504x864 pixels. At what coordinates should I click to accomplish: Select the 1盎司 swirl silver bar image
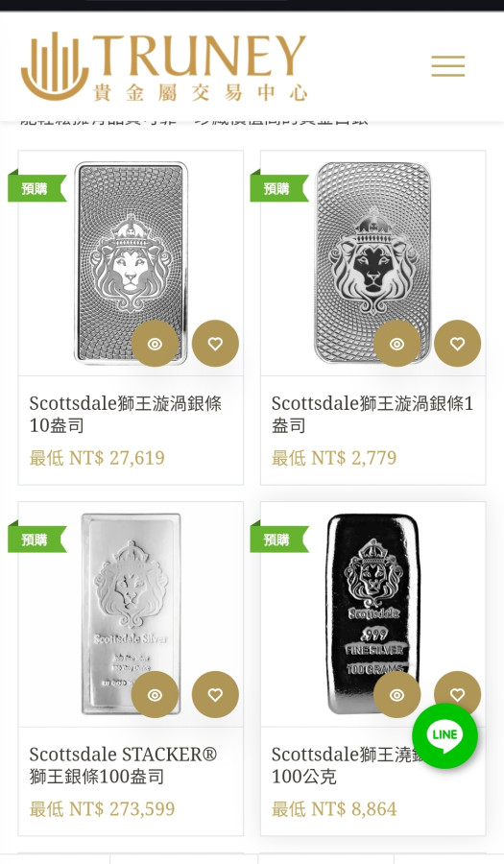click(372, 263)
